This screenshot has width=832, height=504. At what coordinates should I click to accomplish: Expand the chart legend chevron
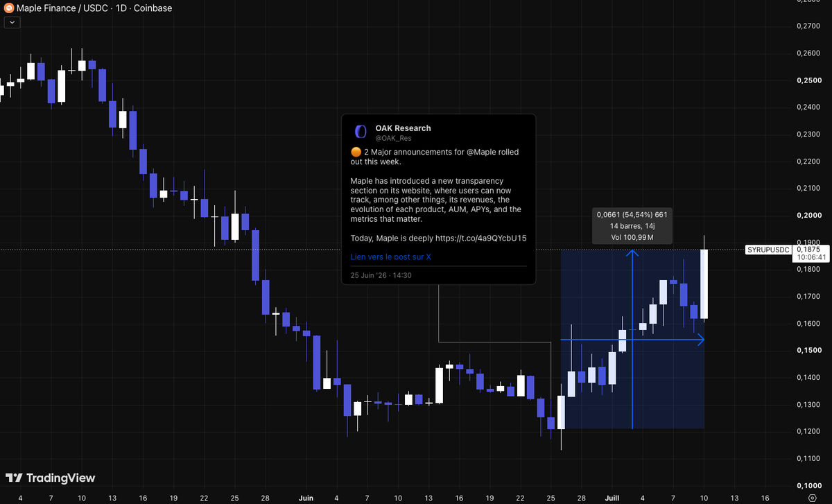coord(13,22)
